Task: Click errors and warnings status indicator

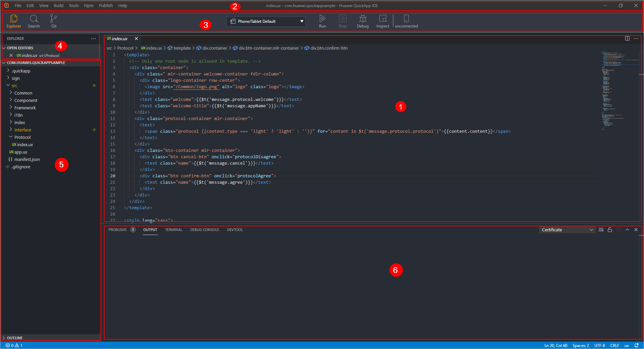Action: coord(14,345)
